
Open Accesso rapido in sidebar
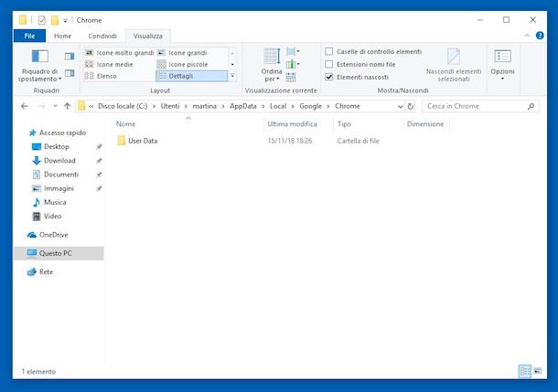pos(62,132)
